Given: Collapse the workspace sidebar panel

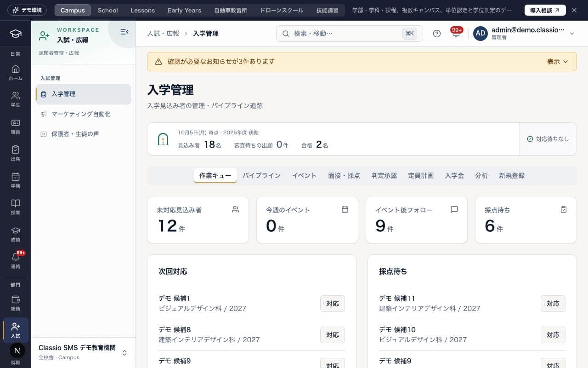Looking at the screenshot, I should click(x=124, y=32).
